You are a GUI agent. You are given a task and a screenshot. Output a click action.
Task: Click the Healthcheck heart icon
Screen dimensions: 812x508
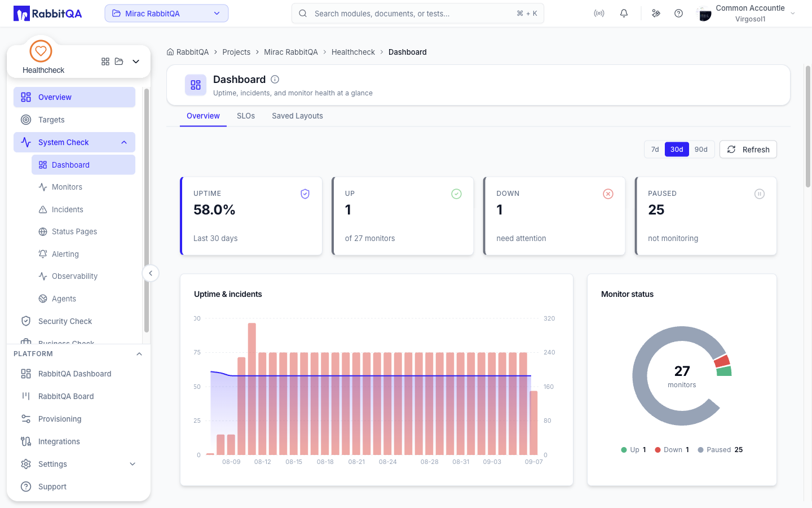(x=41, y=51)
